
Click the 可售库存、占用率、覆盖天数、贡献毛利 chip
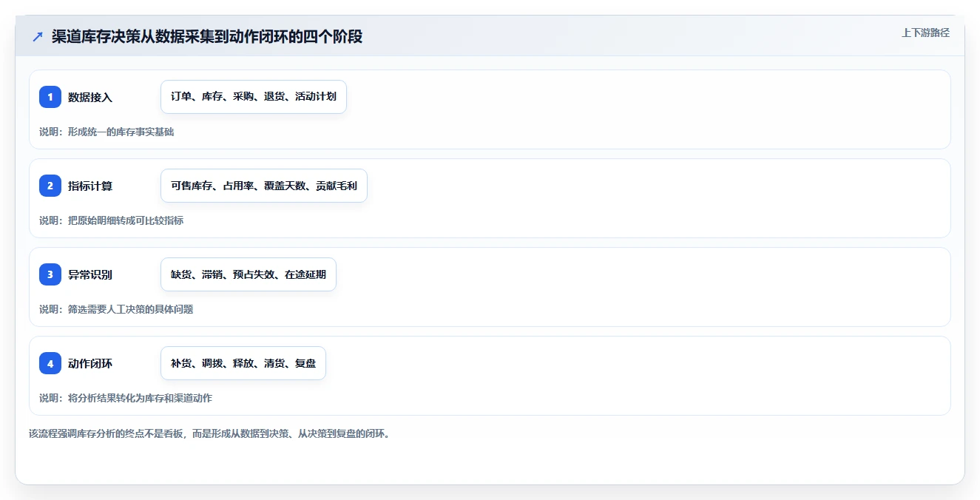[264, 186]
